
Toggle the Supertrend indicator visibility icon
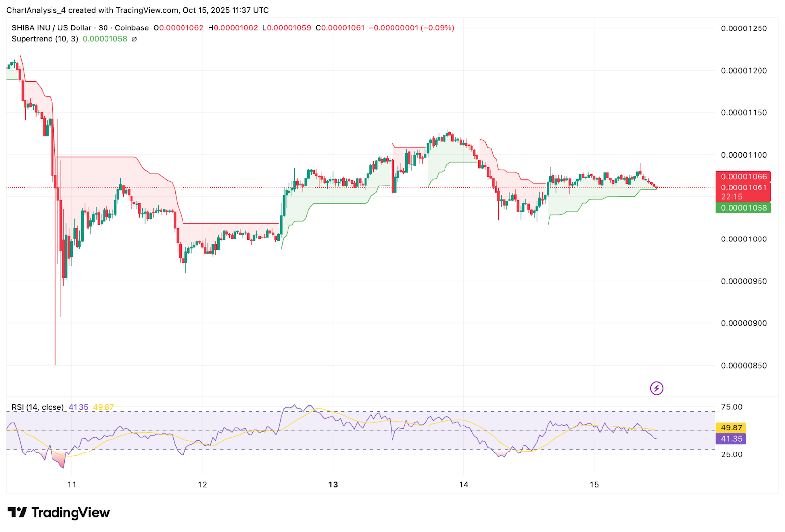[134, 39]
